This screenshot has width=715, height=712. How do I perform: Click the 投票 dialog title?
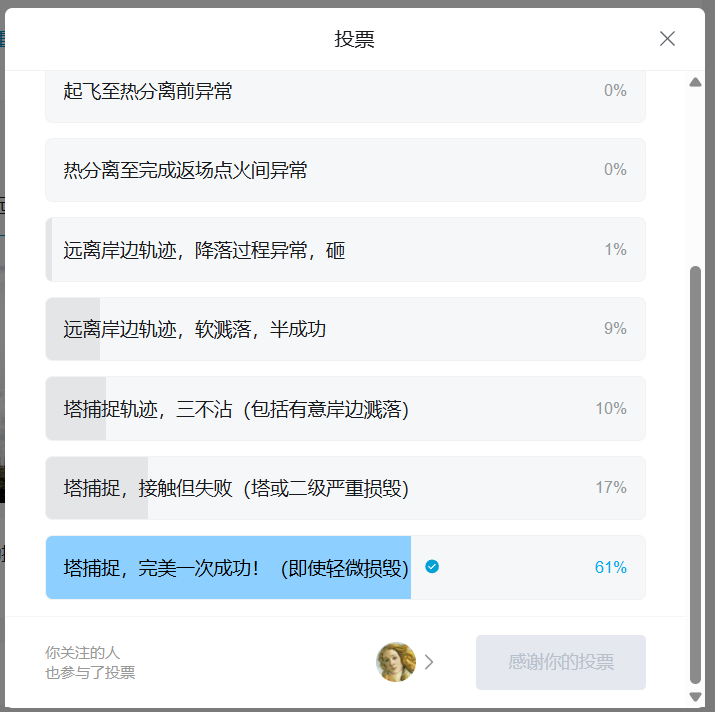(x=354, y=39)
